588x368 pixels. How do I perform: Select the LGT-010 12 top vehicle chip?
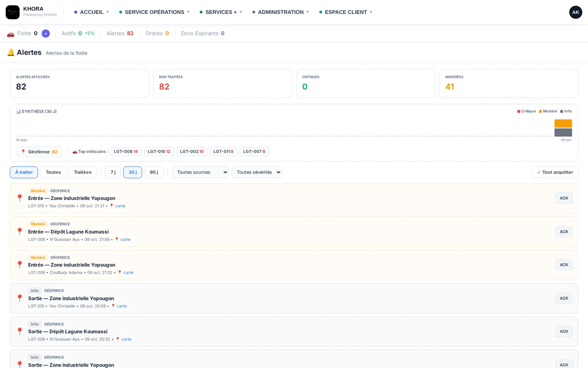click(159, 152)
